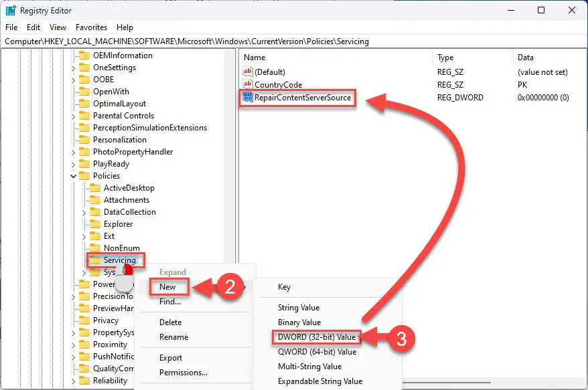This screenshot has width=588, height=390.
Task: Open the Favorites menu
Action: (91, 27)
